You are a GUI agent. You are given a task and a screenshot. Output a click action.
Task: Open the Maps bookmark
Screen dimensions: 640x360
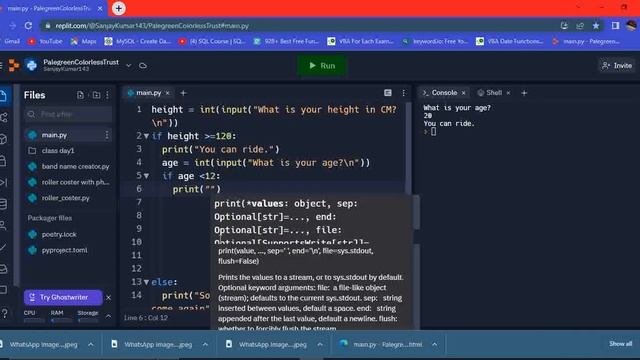(84, 41)
